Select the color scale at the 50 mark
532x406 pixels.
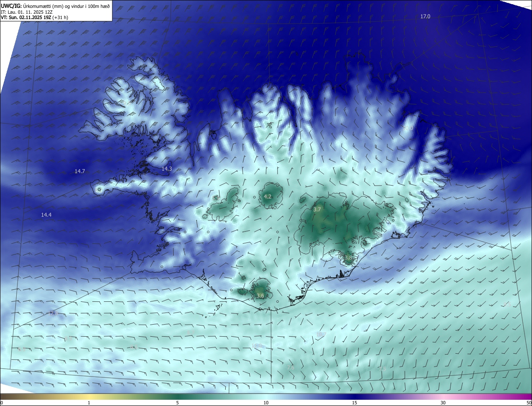(529, 403)
